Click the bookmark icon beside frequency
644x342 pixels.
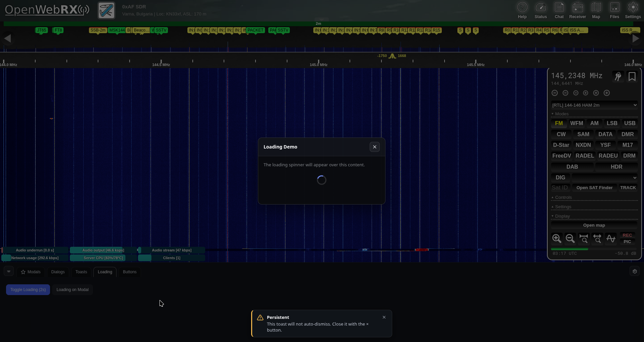point(632,77)
